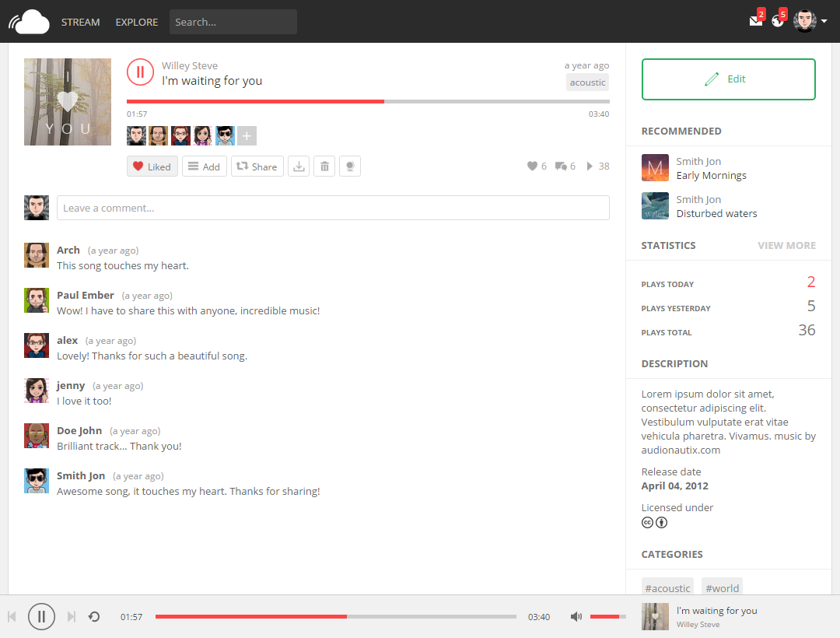Select the 'PLAYS TODAY' statistic label
840x638 pixels.
point(667,285)
